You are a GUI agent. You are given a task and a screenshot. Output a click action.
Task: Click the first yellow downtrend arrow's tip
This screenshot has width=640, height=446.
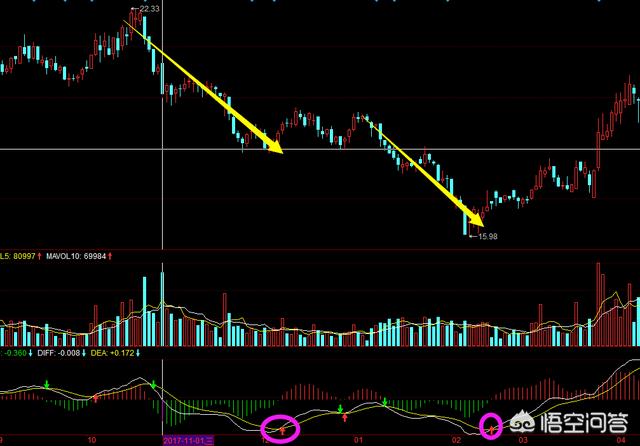(281, 151)
